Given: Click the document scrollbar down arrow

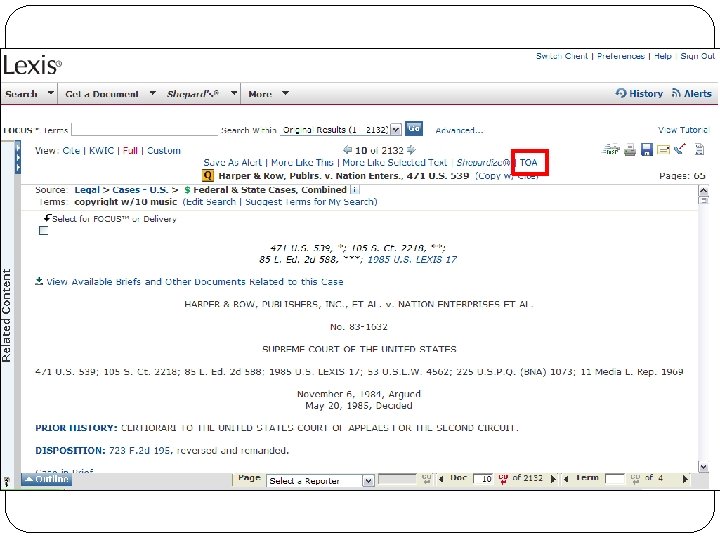Looking at the screenshot, I should [703, 467].
